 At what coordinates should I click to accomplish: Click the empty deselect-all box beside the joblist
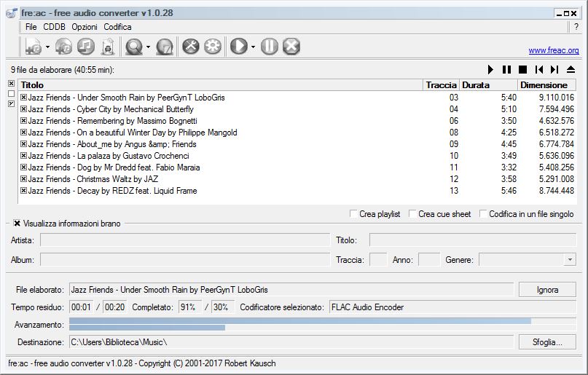[x=11, y=94]
